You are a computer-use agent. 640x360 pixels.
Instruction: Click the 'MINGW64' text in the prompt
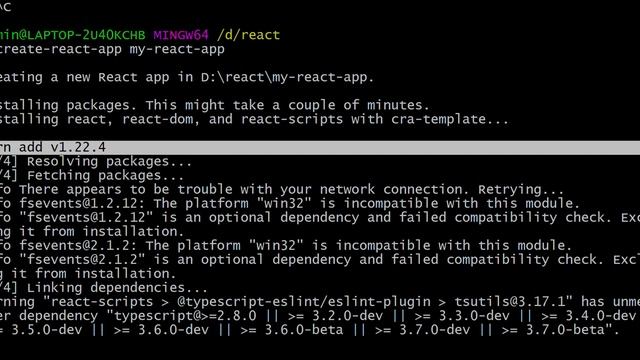(181, 35)
